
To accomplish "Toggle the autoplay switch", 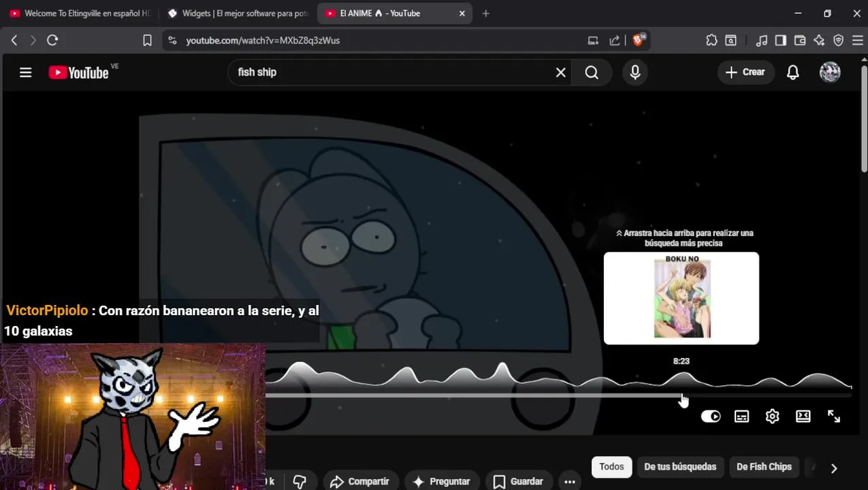I will pyautogui.click(x=710, y=416).
